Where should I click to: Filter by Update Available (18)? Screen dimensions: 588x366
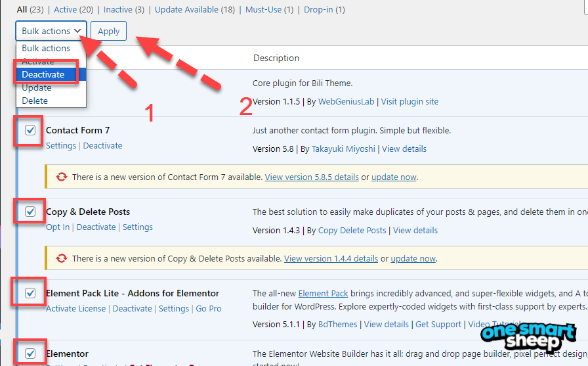click(x=195, y=9)
